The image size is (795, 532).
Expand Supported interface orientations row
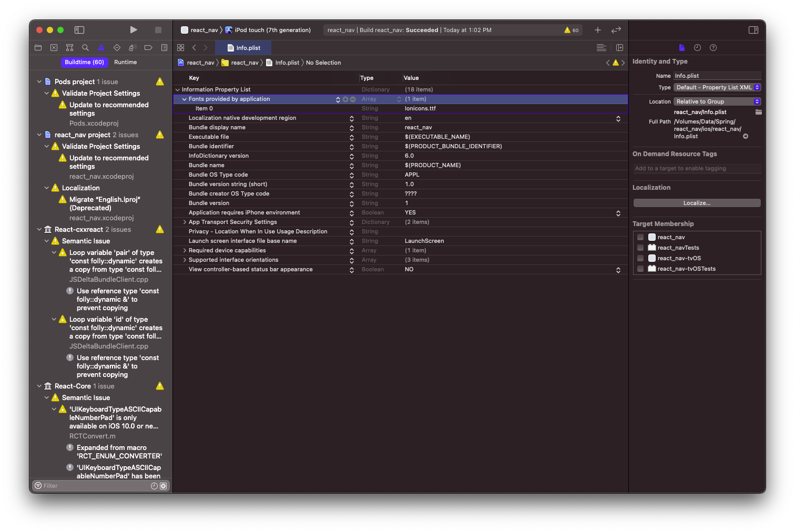(185, 260)
